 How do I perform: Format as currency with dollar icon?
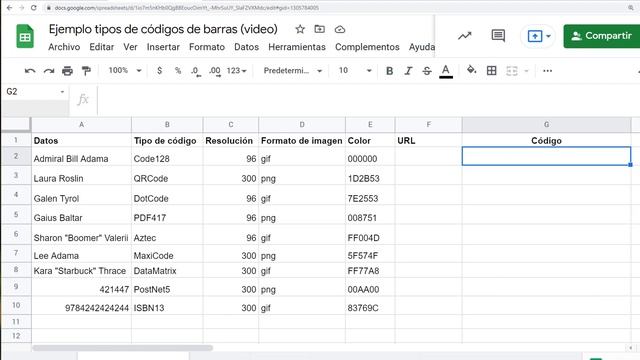coord(160,71)
